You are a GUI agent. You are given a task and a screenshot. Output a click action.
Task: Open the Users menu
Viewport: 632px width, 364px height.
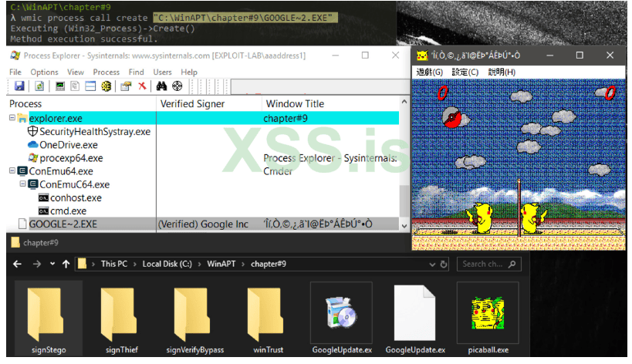point(162,72)
